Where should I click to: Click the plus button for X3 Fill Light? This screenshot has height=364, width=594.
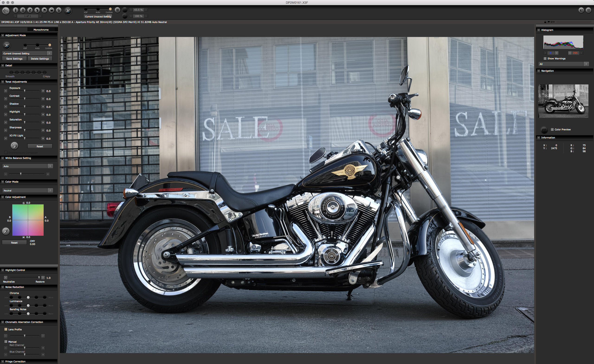coord(43,138)
